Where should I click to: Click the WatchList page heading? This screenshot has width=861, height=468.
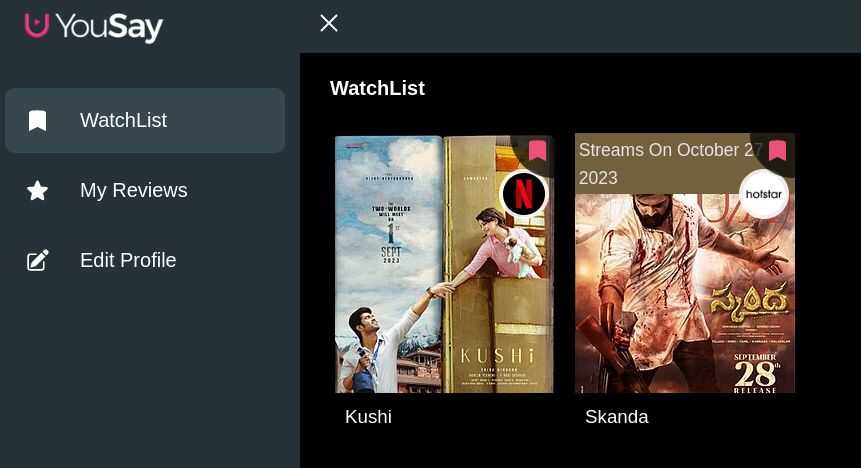point(377,88)
